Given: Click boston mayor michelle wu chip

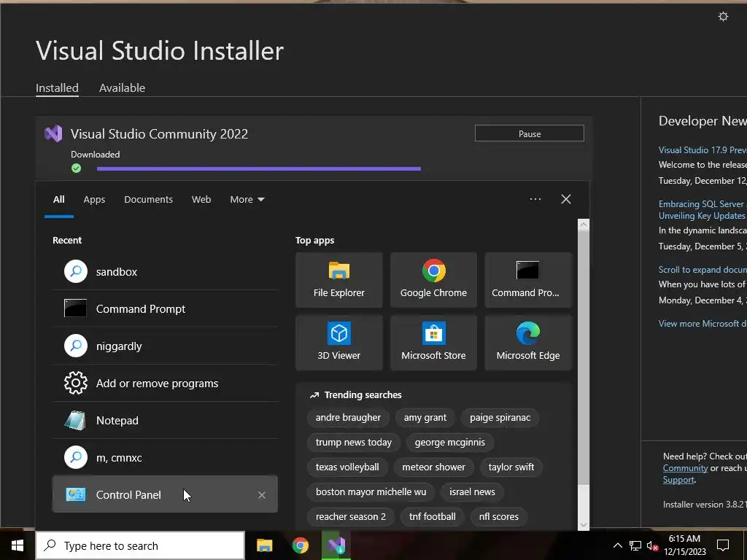Looking at the screenshot, I should tap(371, 492).
